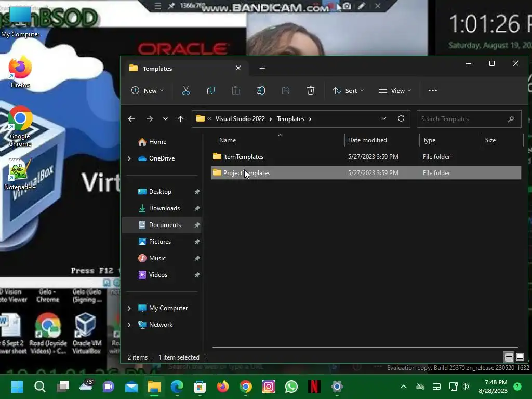Unpin Music using its pin icon
The width and height of the screenshot is (532, 399).
click(x=197, y=258)
